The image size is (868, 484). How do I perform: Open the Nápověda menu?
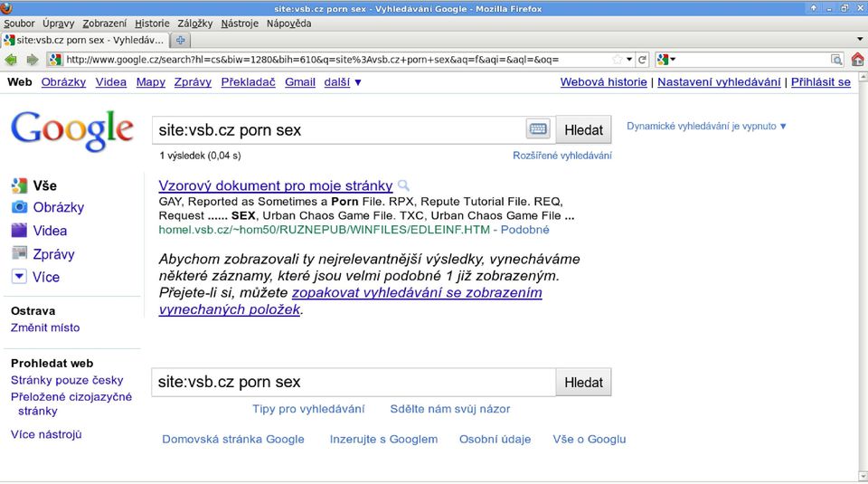pyautogui.click(x=289, y=24)
